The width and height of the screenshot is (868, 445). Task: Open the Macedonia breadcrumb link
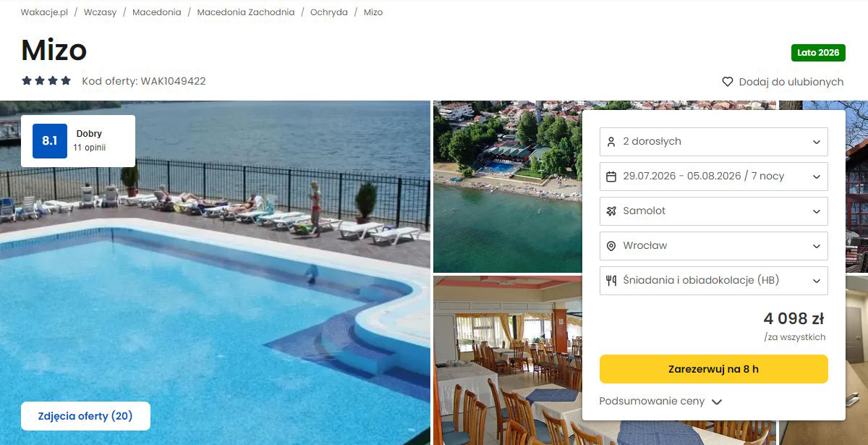click(157, 12)
